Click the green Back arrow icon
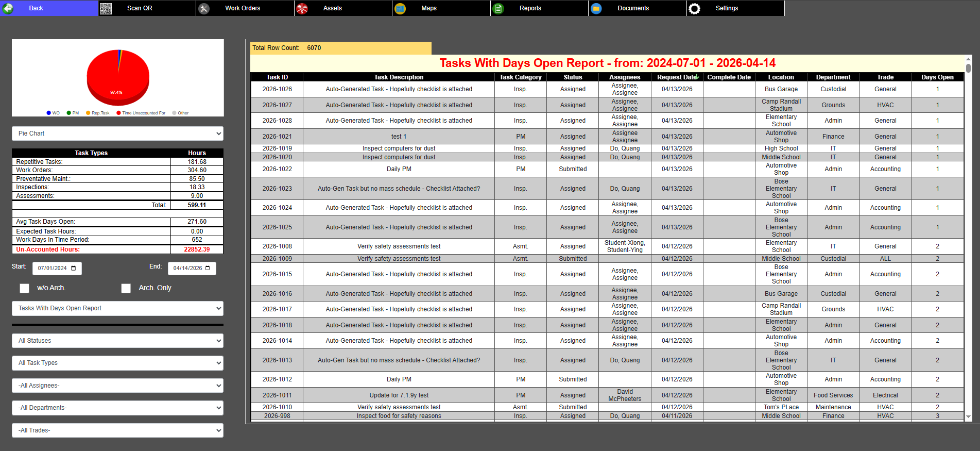 pyautogui.click(x=8, y=8)
